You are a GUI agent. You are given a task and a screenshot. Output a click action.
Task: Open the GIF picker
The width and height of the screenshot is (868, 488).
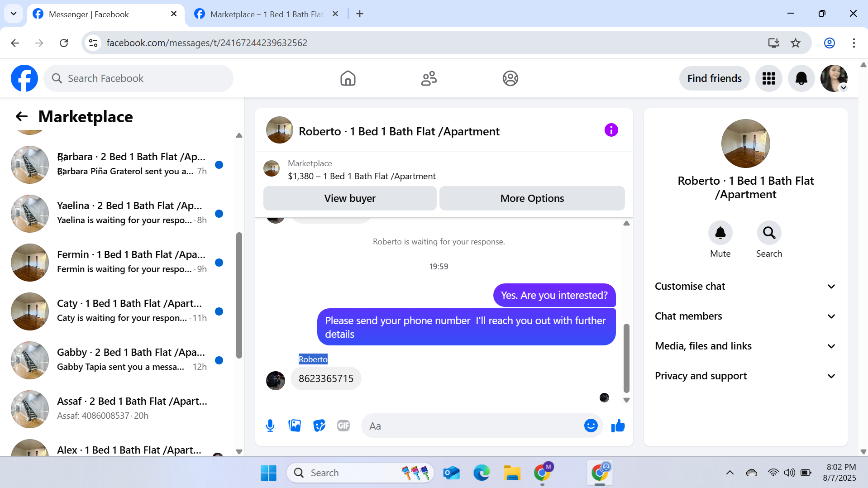click(x=343, y=426)
